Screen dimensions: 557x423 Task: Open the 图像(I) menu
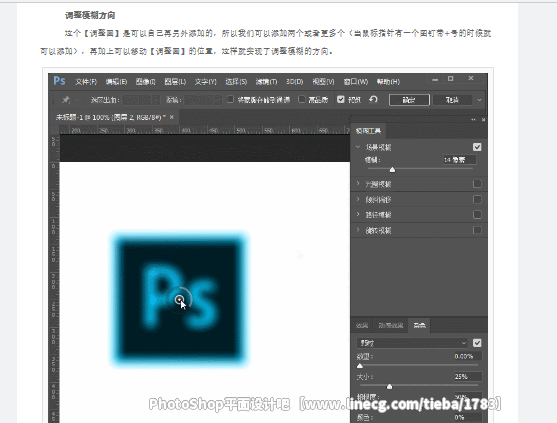point(146,82)
